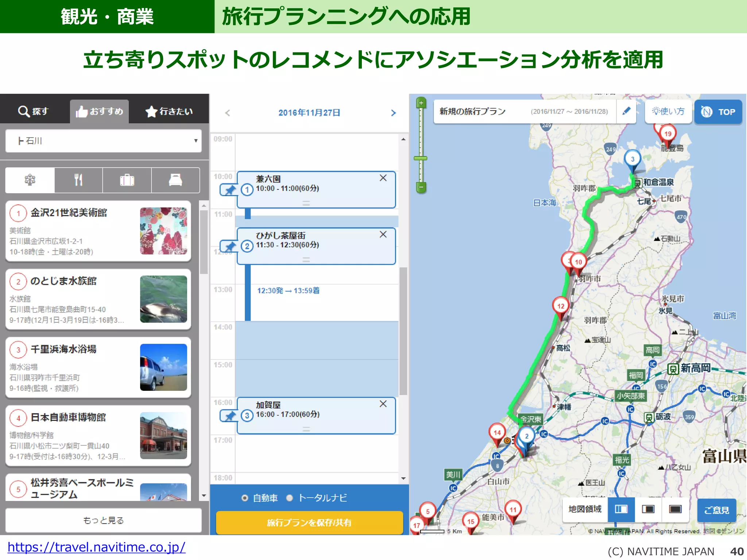
Task: Select the medium map area layout icon
Action: (x=648, y=509)
